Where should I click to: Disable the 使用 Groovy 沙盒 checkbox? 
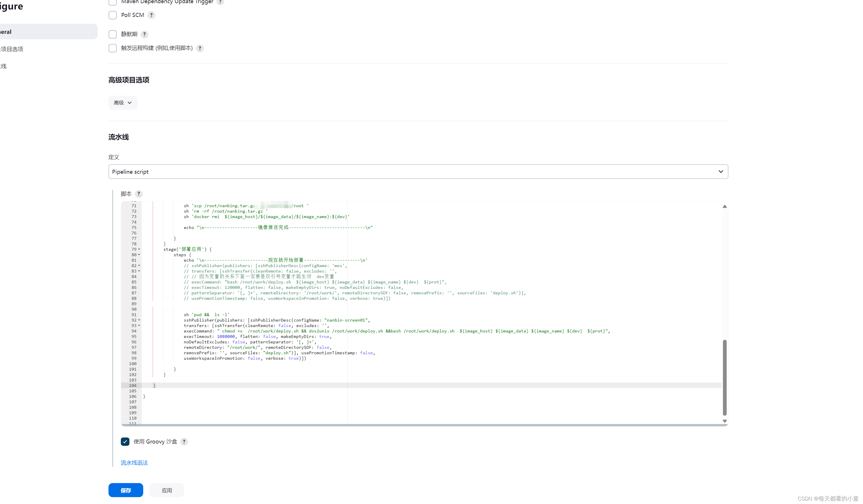coord(125,442)
